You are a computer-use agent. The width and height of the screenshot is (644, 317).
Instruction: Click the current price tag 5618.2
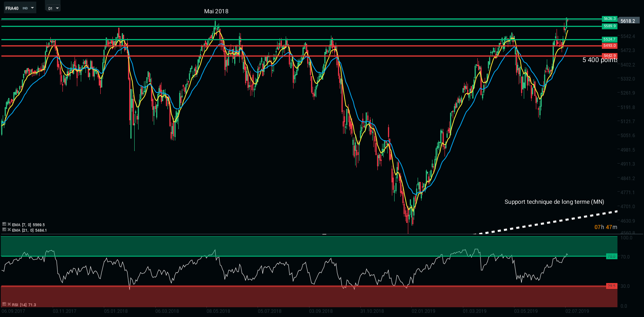628,21
